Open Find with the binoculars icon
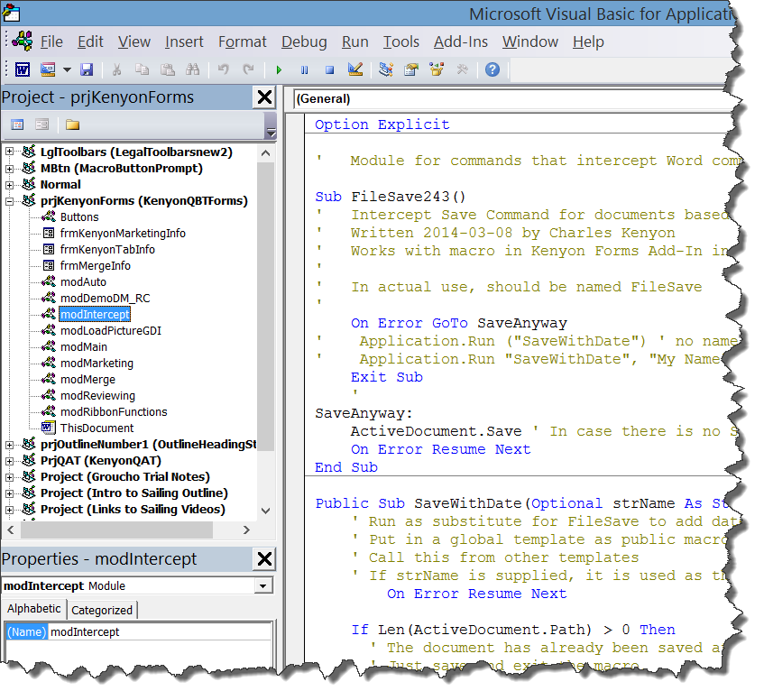Screen dimensions: 764x700 192,69
